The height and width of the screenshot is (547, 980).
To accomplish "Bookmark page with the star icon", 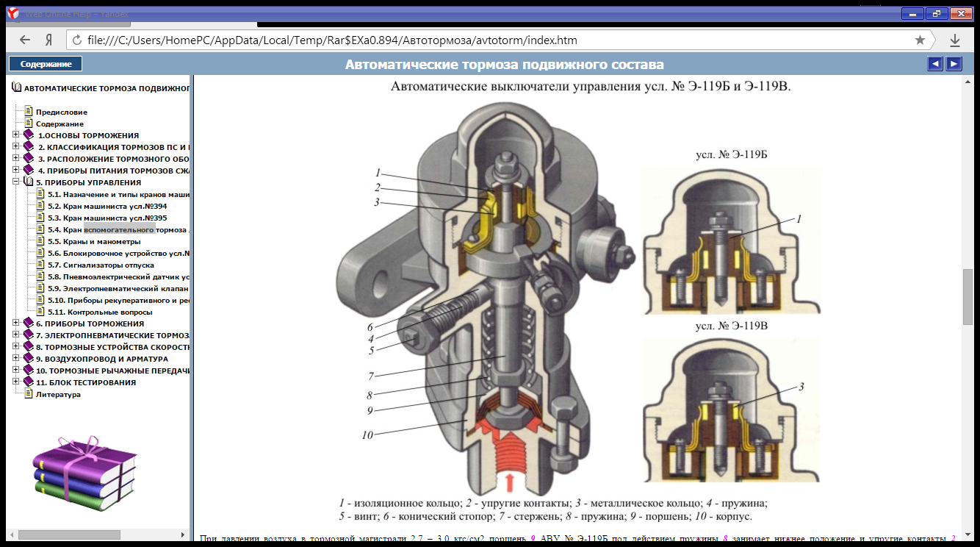I will tap(920, 40).
